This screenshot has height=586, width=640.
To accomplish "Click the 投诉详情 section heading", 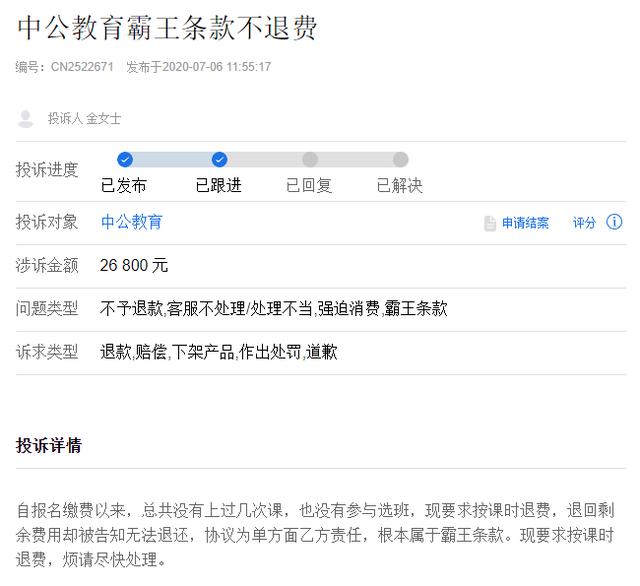I will pos(49,445).
